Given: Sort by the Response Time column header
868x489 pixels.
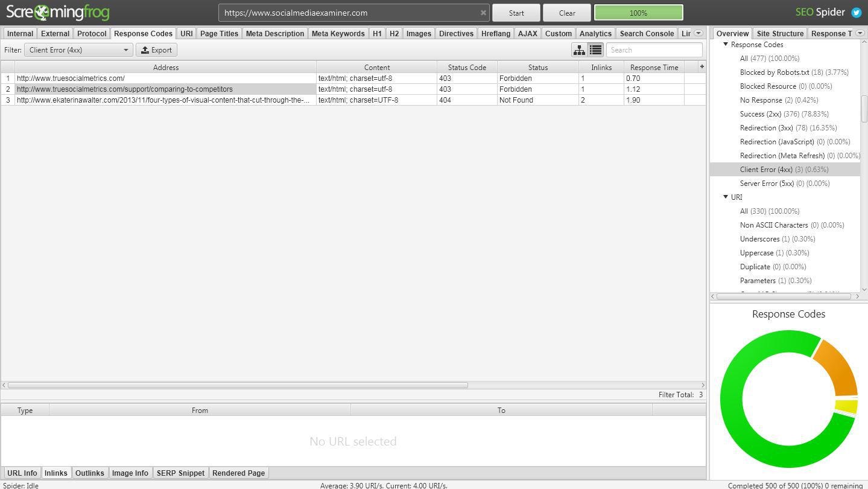Looking at the screenshot, I should pyautogui.click(x=654, y=68).
